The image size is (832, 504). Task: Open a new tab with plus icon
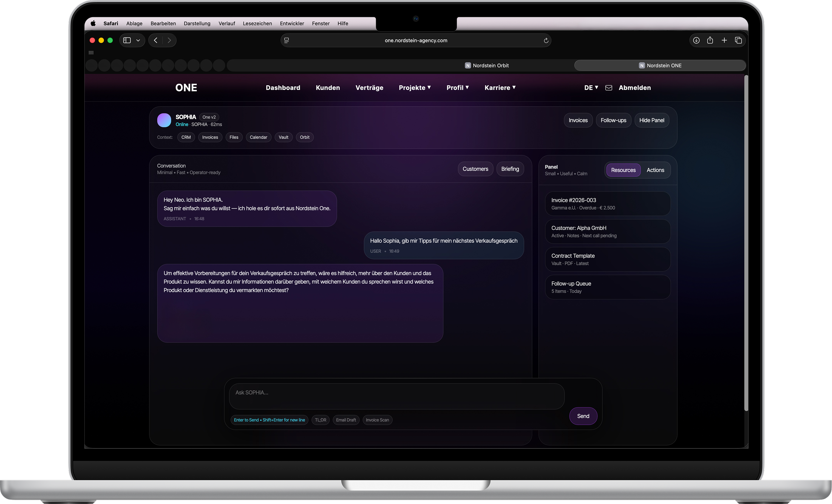coord(724,40)
